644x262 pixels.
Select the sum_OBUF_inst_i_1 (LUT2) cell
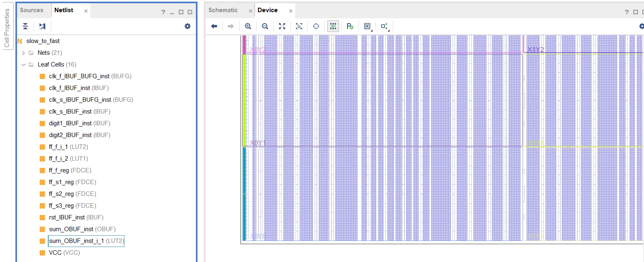click(x=86, y=241)
